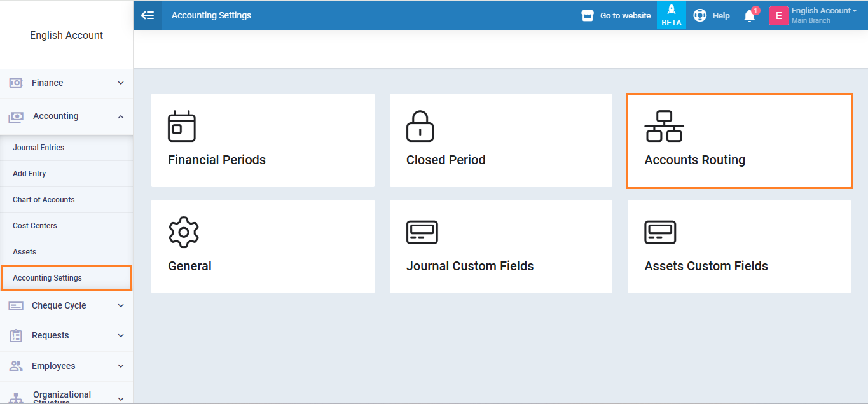Click the padlock icon on Closed Period
The width and height of the screenshot is (868, 404).
coord(420,126)
